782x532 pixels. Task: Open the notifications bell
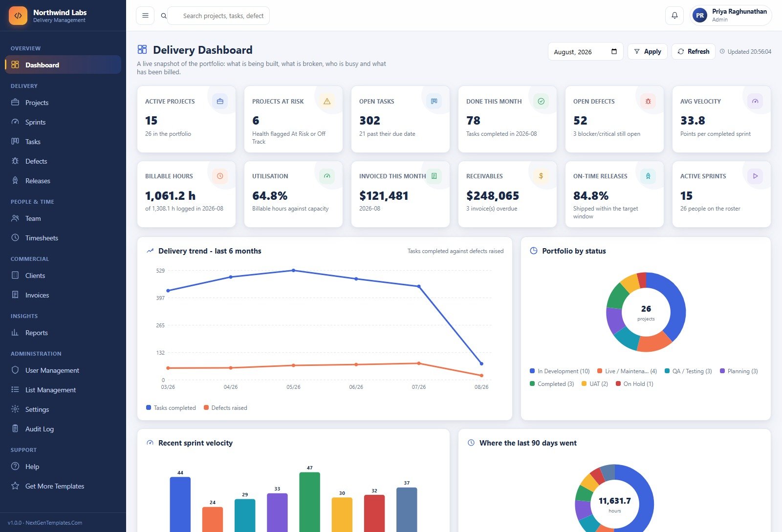click(674, 16)
